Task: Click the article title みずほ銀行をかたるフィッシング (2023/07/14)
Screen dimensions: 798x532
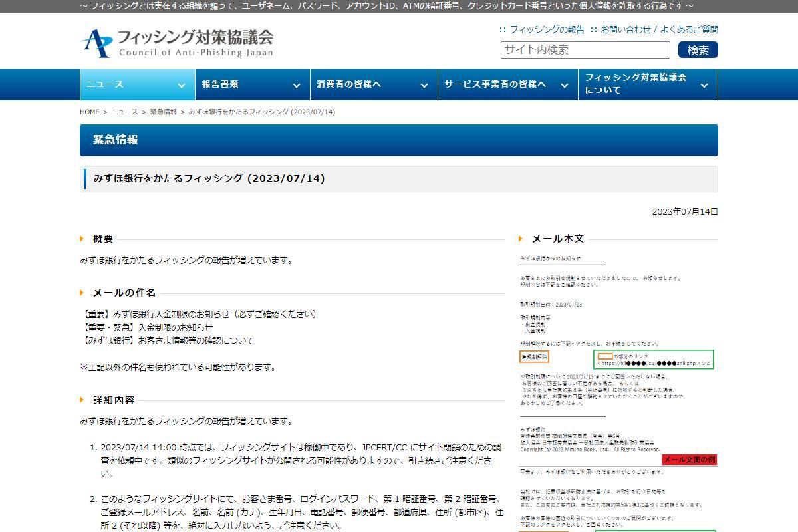Action: coord(209,178)
